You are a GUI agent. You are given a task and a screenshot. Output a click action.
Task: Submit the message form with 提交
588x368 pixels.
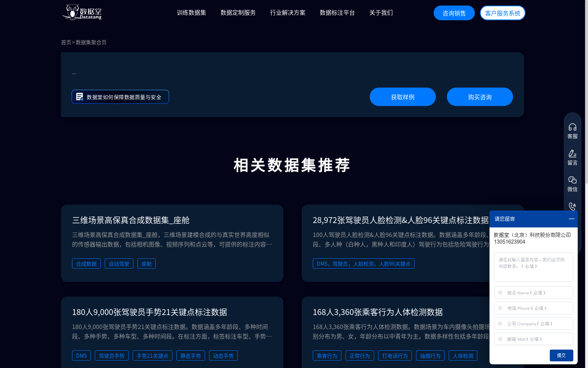[x=562, y=355]
